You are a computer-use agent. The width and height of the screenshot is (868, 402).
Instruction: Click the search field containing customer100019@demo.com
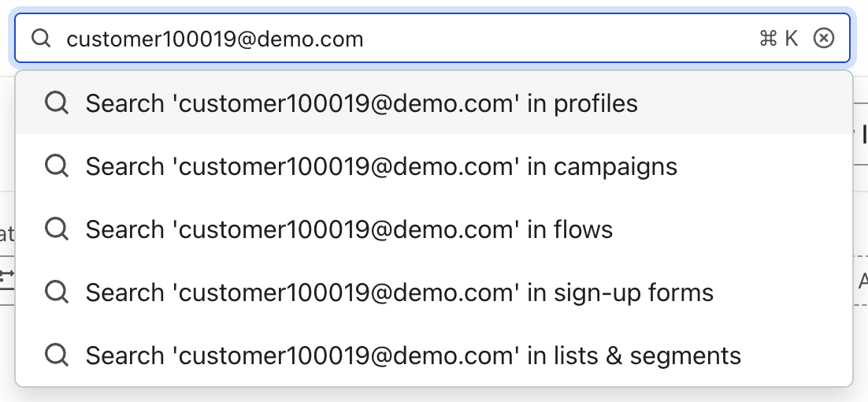pyautogui.click(x=394, y=39)
